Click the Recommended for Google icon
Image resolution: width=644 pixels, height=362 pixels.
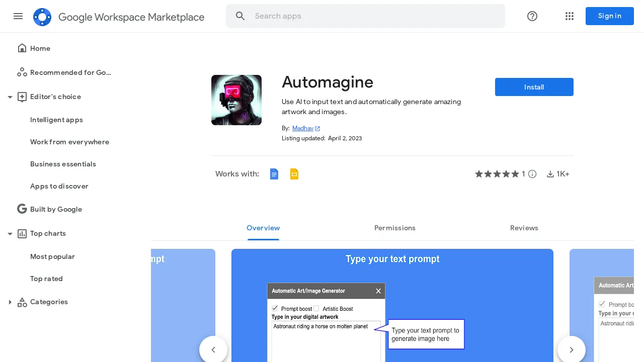click(x=22, y=72)
